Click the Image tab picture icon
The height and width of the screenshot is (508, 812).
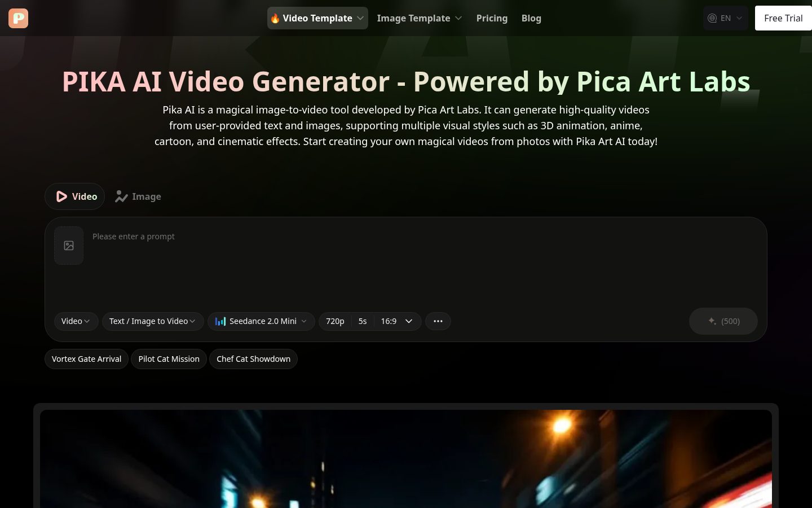[x=121, y=196]
